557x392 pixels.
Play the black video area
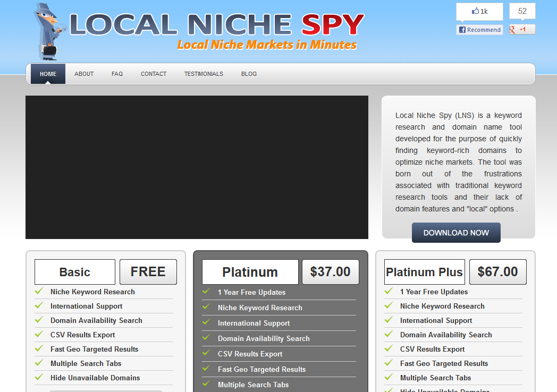click(x=197, y=167)
